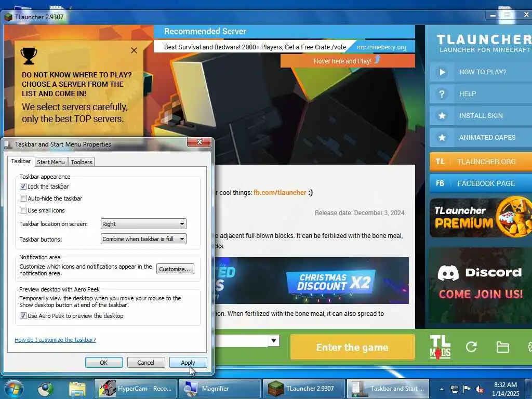This screenshot has width=532, height=399.
Task: Open pinned browser icon on taskbar
Action: pos(46,389)
